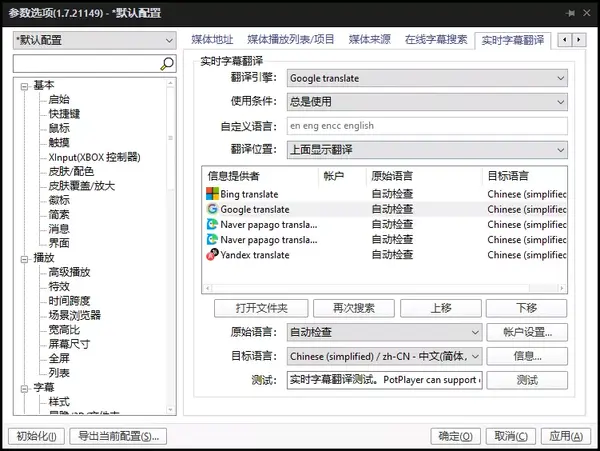
Task: Switch to the 在线字幕搜索 tab
Action: pyautogui.click(x=436, y=39)
